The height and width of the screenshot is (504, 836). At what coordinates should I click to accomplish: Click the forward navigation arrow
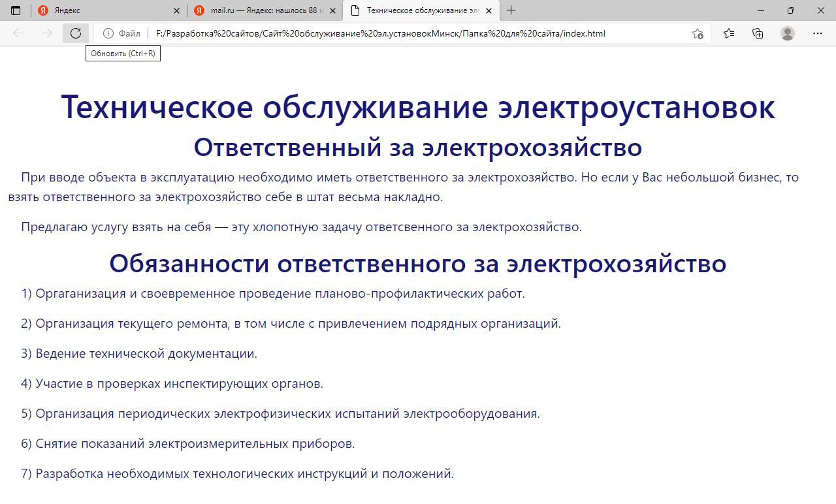(47, 33)
